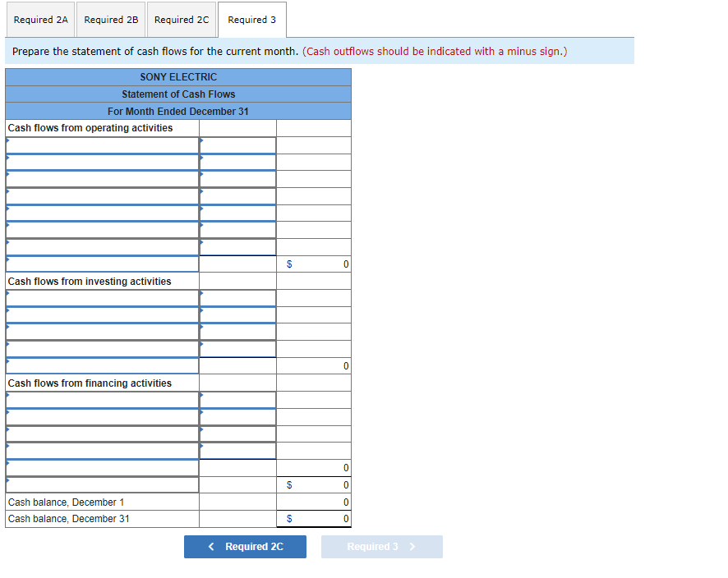The height and width of the screenshot is (578, 728).
Task: Open the operating activities total label dropdown
Action: click(103, 264)
